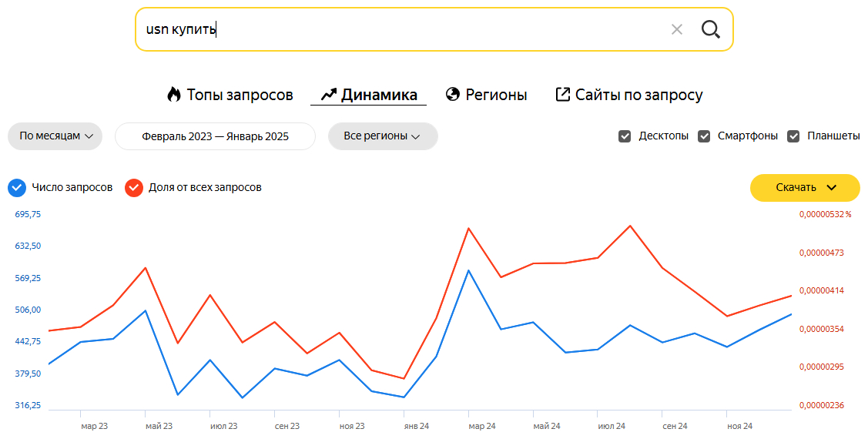The image size is (868, 439).
Task: Click the 'мар 24' peak on chart
Action: (468, 270)
